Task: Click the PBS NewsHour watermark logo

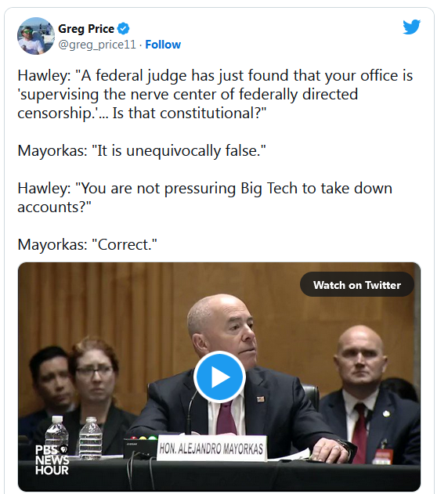Action: [52, 460]
